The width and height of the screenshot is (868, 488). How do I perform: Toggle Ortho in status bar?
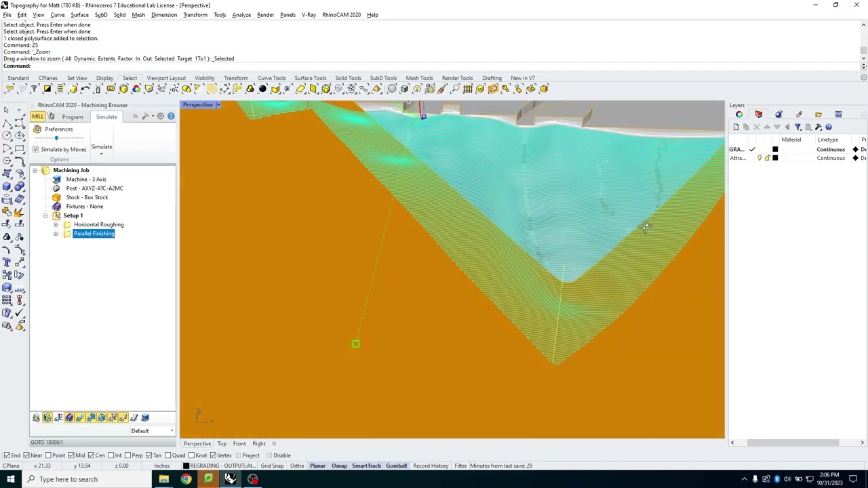tap(297, 466)
